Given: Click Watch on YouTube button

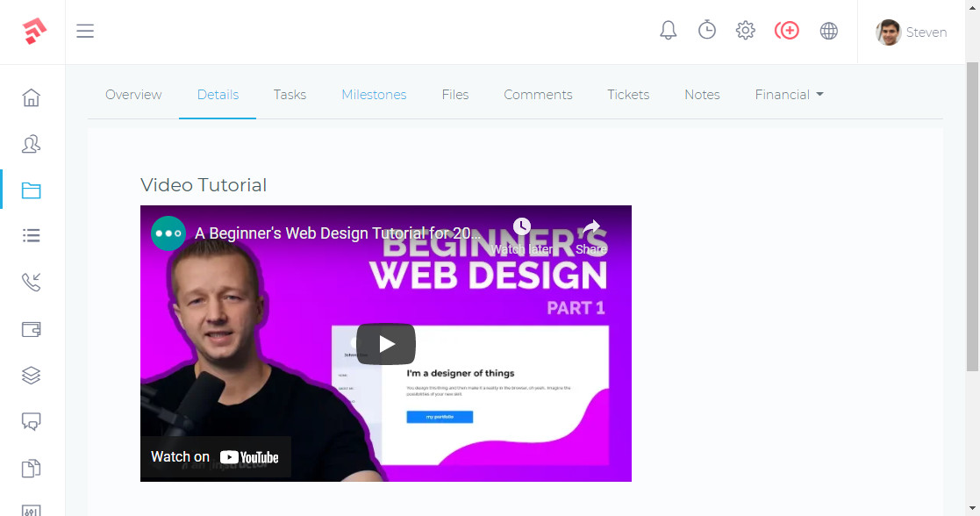Looking at the screenshot, I should pos(216,457).
